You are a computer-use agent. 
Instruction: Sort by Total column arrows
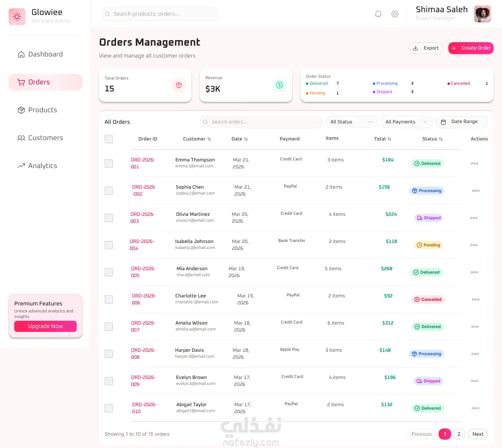tap(389, 139)
